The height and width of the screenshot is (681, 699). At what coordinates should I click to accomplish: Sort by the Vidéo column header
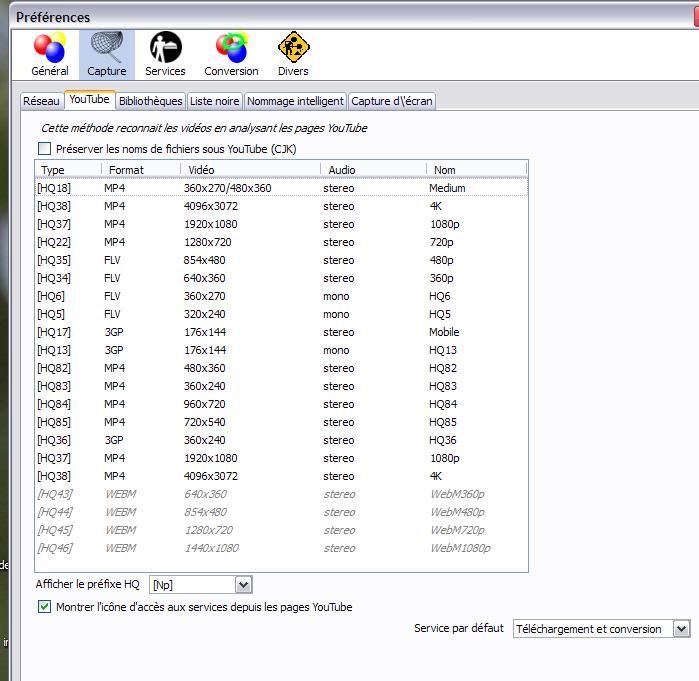click(251, 170)
